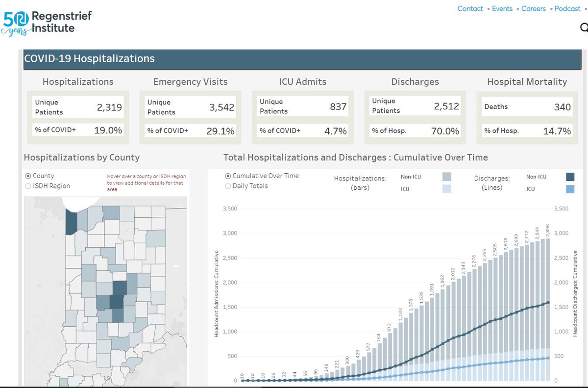Click the ICU discharges legend swatch
Screen dimensions: 588x388
(569, 189)
